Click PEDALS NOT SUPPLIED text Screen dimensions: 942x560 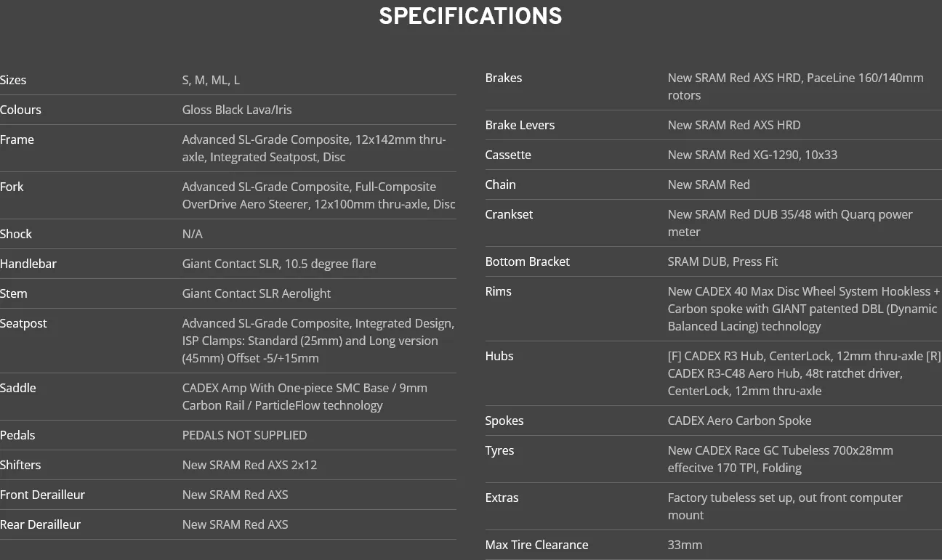pyautogui.click(x=244, y=435)
